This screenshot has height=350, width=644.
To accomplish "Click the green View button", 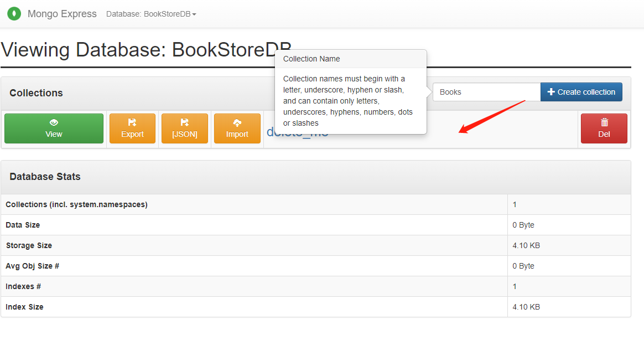I will tap(54, 128).
